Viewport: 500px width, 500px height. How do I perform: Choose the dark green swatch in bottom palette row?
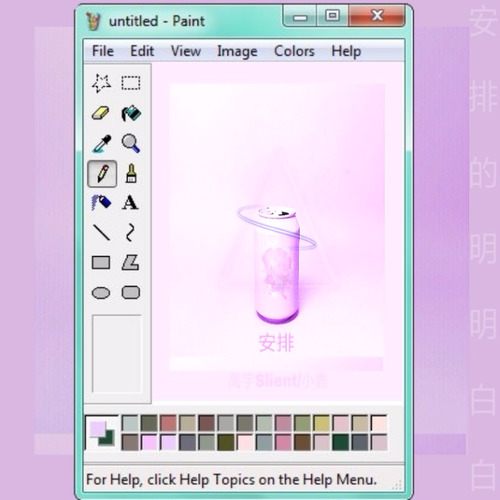(x=341, y=442)
